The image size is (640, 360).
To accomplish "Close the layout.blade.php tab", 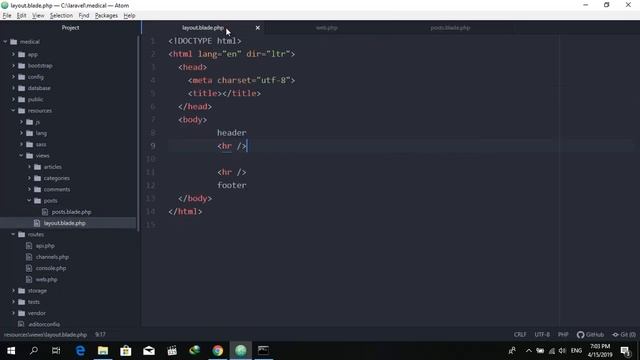I will click(x=258, y=28).
